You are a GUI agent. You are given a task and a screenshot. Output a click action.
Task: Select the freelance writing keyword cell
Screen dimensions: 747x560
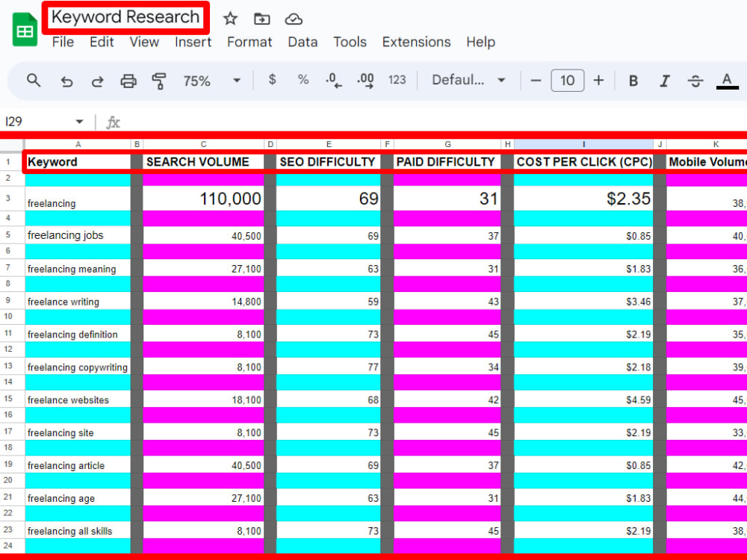pos(78,301)
